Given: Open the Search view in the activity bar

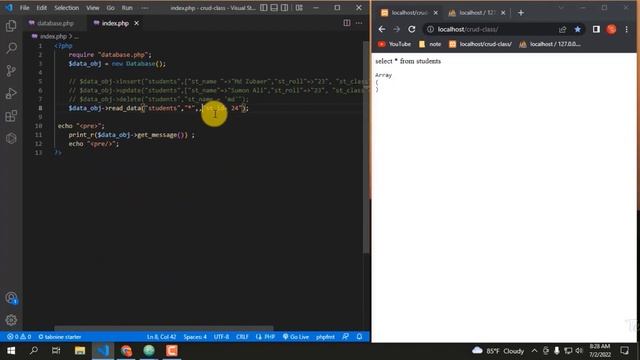Looking at the screenshot, I should 11,48.
